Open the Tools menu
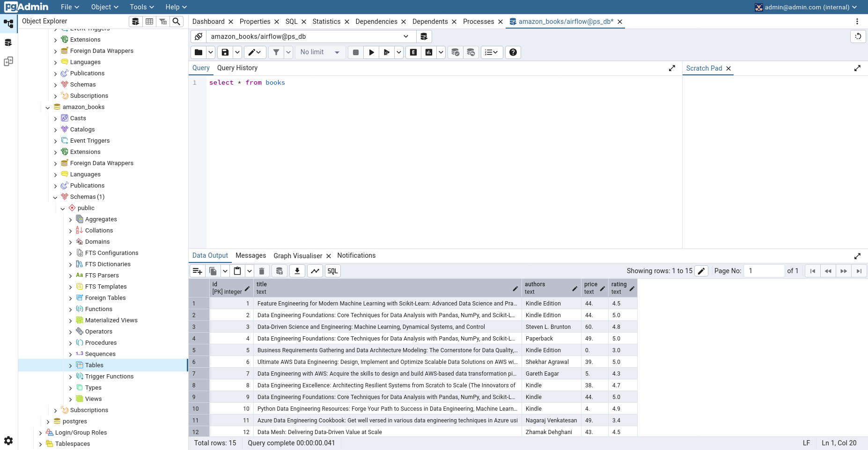This screenshot has height=450, width=868. [x=142, y=7]
